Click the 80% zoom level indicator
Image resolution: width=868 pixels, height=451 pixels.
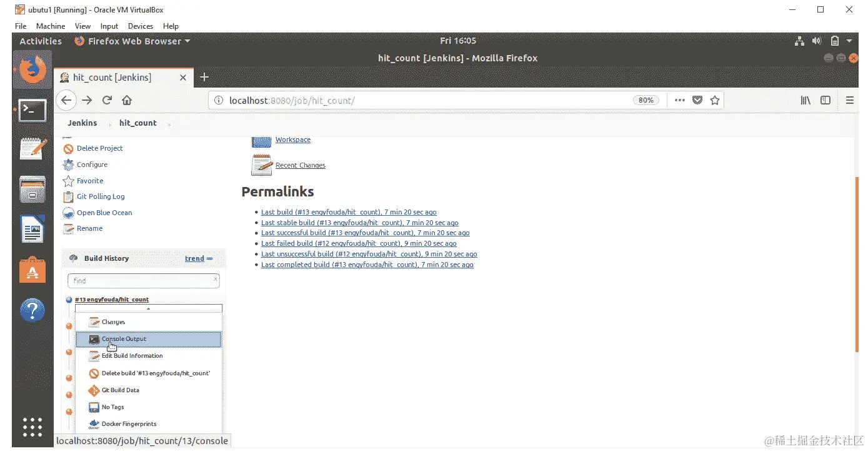pos(646,100)
